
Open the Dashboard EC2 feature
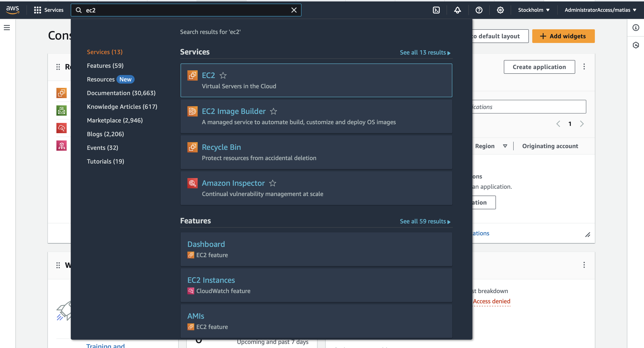(316, 249)
